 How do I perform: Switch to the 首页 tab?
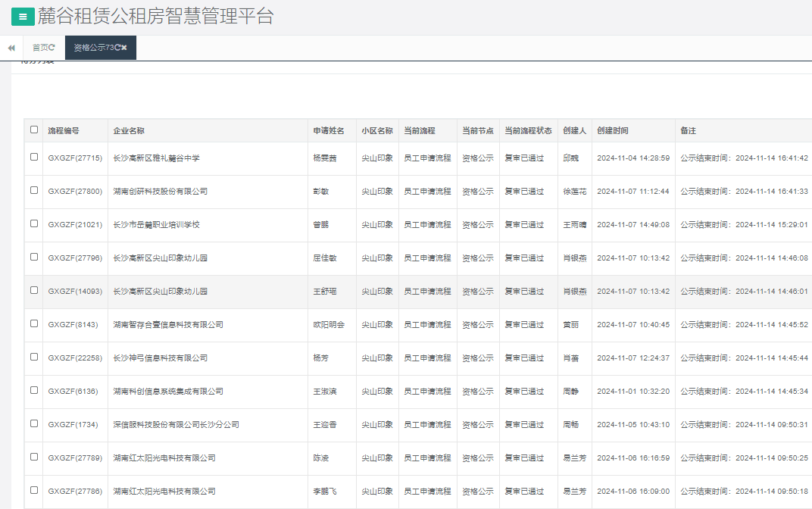40,47
